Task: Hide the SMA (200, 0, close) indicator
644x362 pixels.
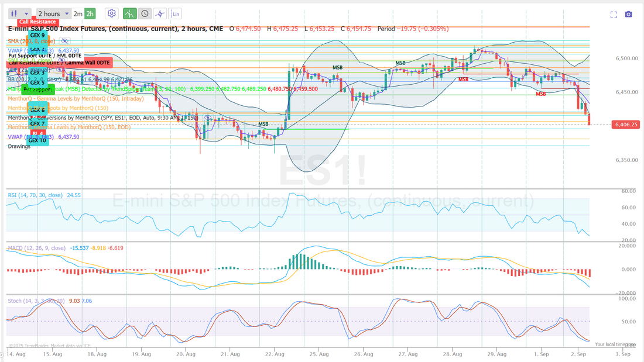Action: click(64, 41)
